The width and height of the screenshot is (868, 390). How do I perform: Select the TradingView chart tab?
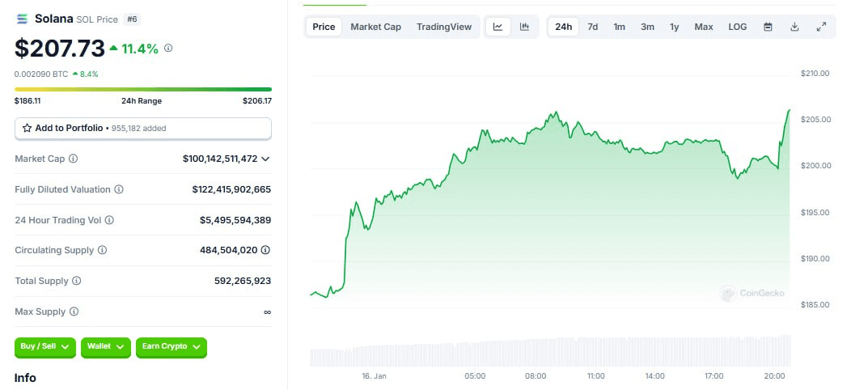tap(444, 27)
